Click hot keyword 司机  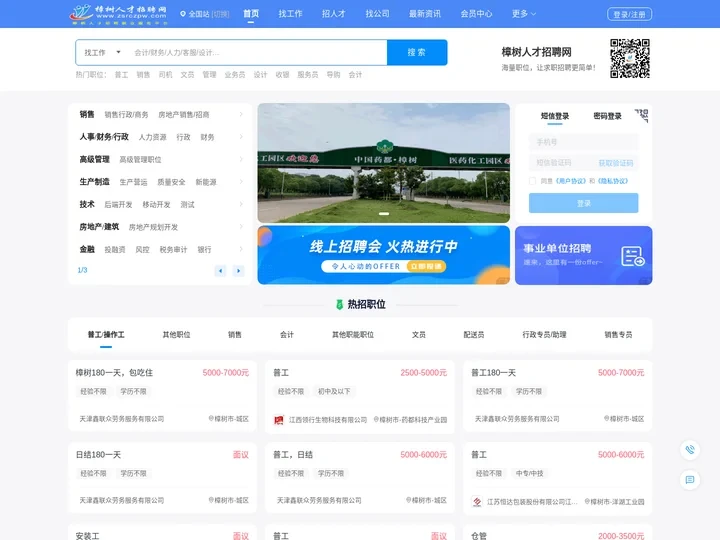tap(165, 75)
